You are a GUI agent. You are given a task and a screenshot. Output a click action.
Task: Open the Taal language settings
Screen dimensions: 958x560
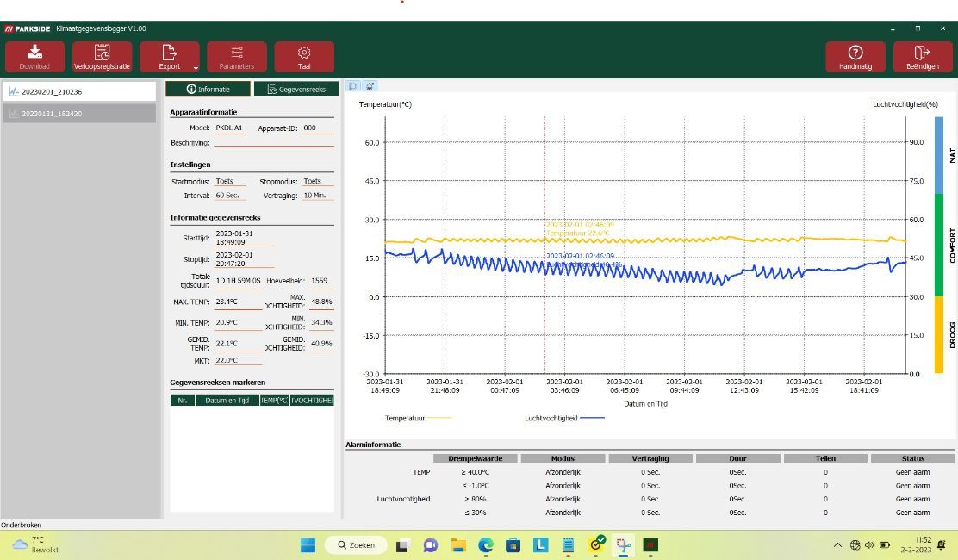303,57
